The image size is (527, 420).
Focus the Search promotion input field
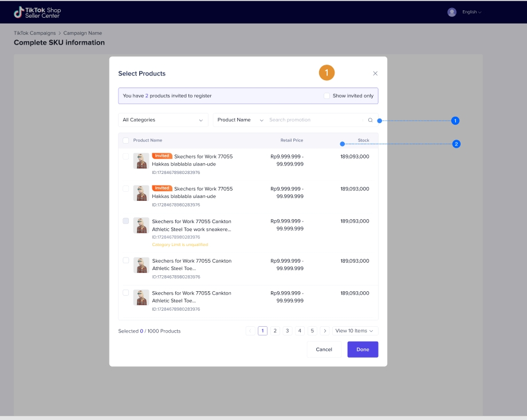click(x=315, y=120)
